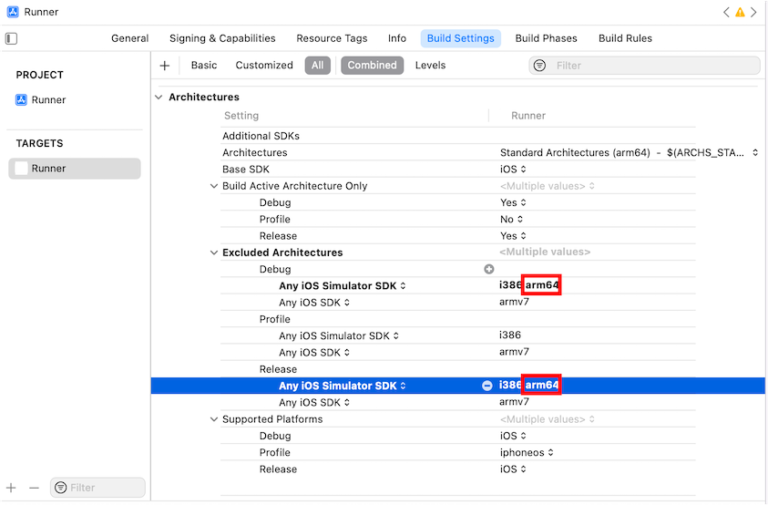Image resolution: width=768 pixels, height=505 pixels.
Task: Click the plus icon on Debug row
Action: pos(489,269)
